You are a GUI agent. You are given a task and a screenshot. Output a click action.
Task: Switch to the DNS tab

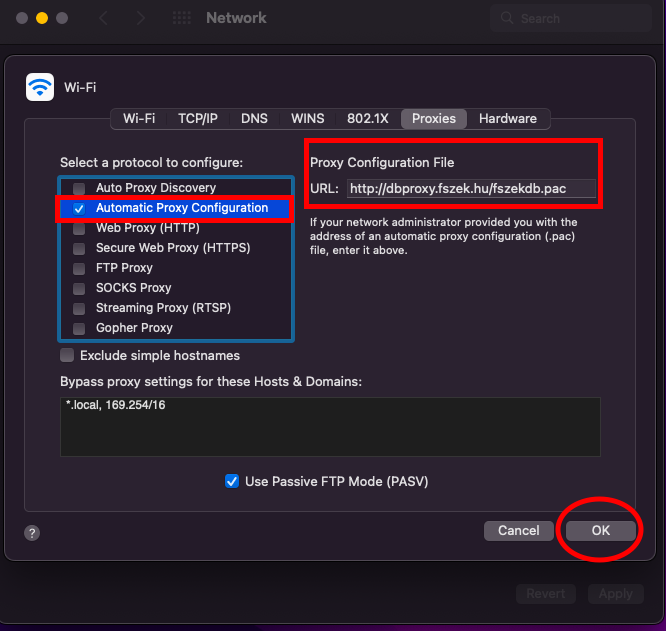point(254,118)
